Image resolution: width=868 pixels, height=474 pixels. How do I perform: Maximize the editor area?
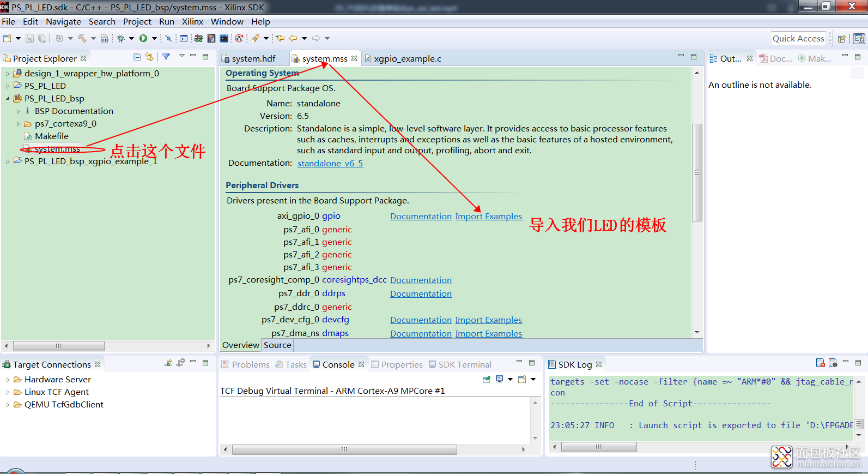[694, 56]
